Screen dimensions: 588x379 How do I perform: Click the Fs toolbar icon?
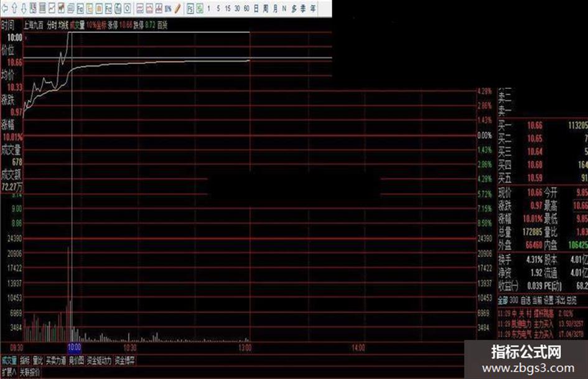coord(190,8)
